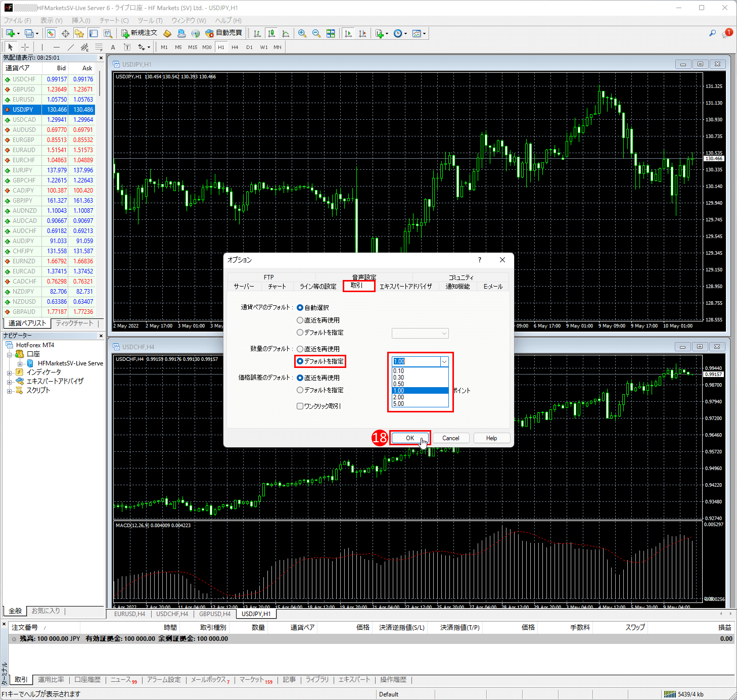Screen dimensions: 737x700
Task: Expand the インディケータ tree node in Navigator
Action: [9, 372]
